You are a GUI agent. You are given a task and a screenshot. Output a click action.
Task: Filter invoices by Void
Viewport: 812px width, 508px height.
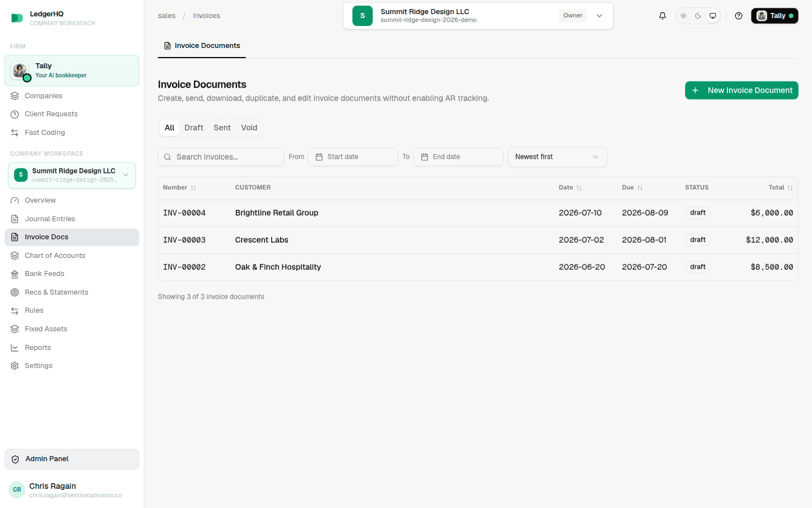coord(249,128)
